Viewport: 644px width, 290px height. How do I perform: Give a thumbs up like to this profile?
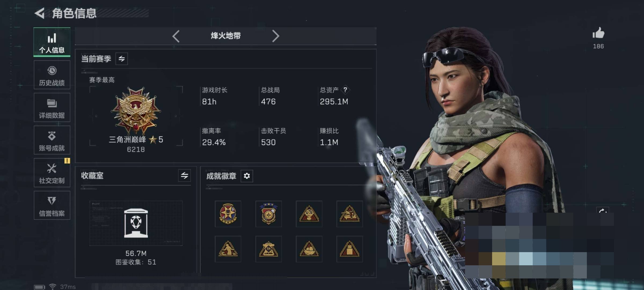coord(598,33)
